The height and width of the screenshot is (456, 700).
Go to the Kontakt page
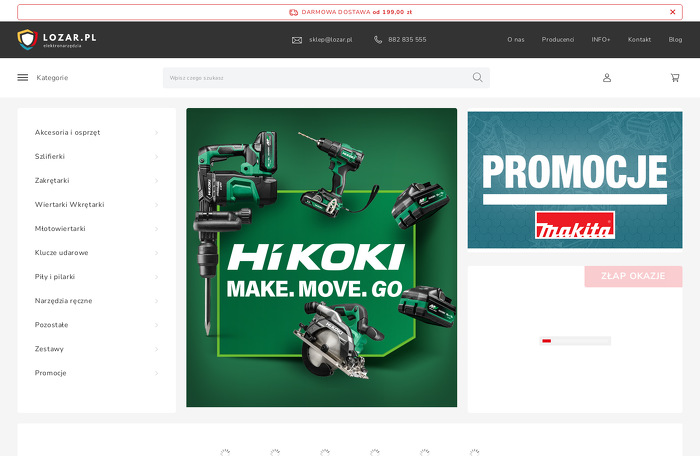[639, 40]
